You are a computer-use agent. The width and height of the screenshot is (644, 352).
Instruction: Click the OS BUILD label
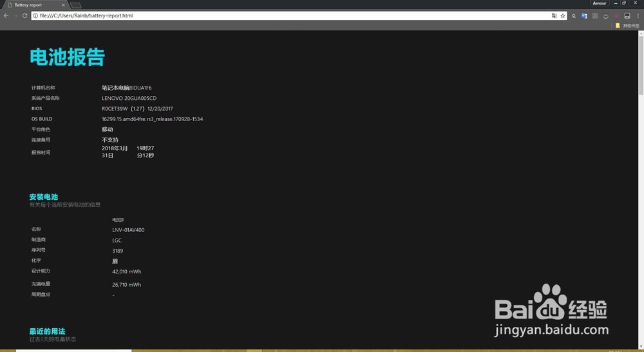42,119
